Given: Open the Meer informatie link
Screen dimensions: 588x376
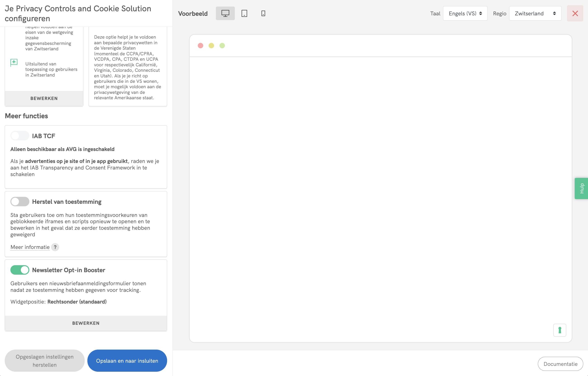Looking at the screenshot, I should pos(30,247).
